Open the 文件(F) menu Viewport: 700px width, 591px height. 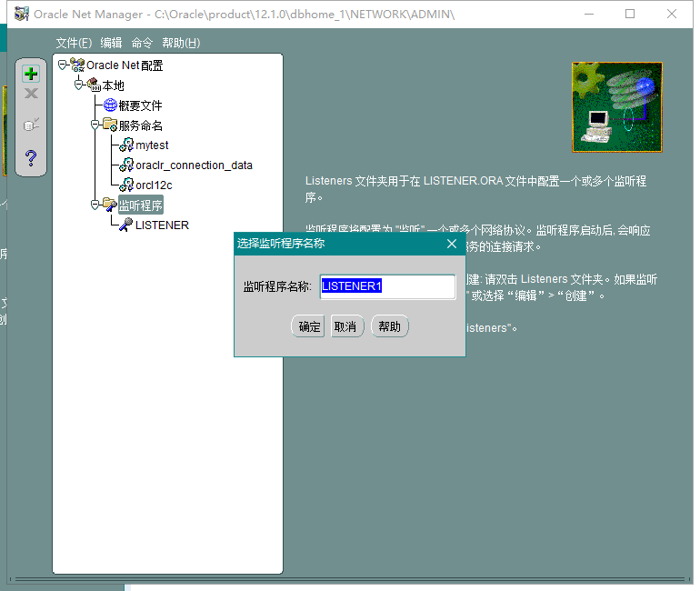tap(74, 43)
